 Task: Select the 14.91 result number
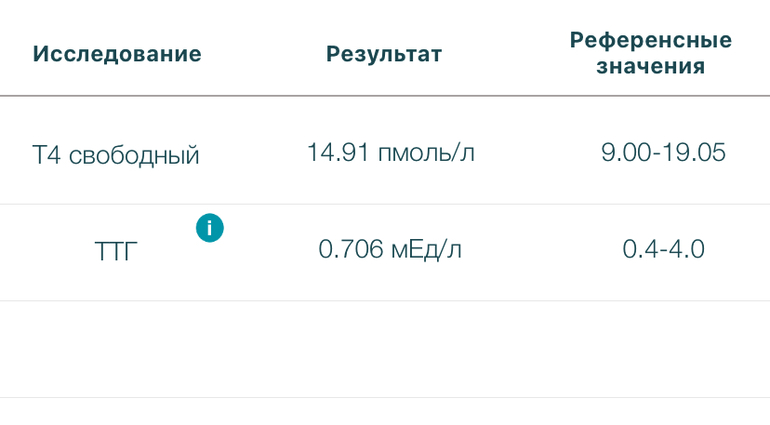point(338,153)
